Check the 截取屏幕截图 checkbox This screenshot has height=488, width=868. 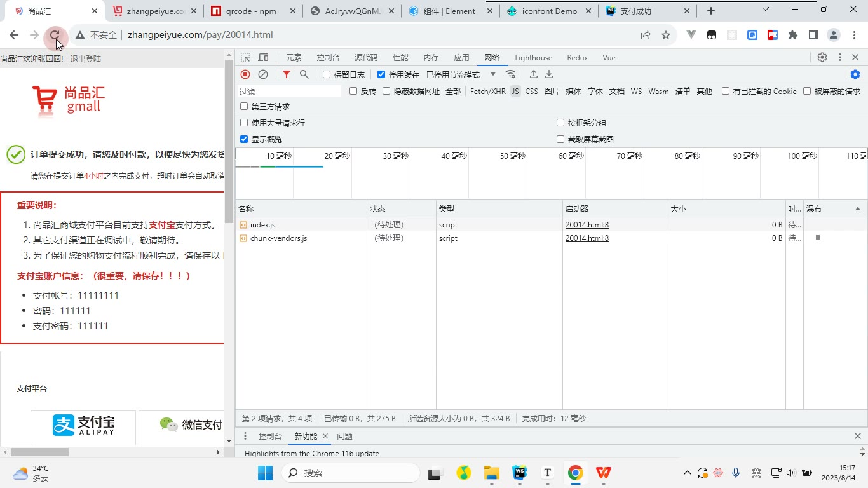click(560, 139)
